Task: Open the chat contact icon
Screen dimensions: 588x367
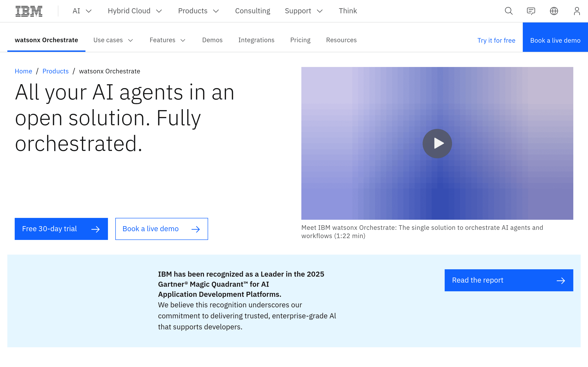Action: pos(531,11)
